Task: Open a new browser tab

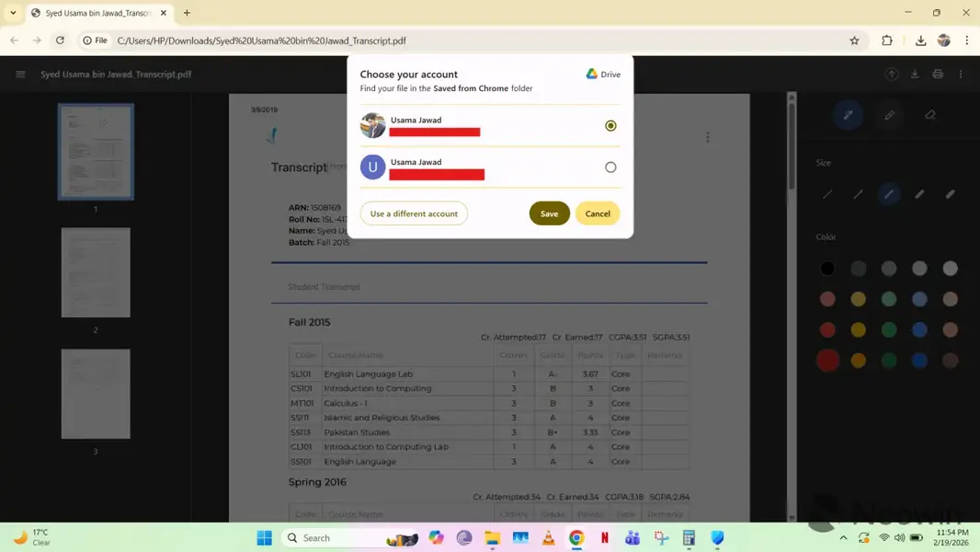Action: tap(187, 13)
